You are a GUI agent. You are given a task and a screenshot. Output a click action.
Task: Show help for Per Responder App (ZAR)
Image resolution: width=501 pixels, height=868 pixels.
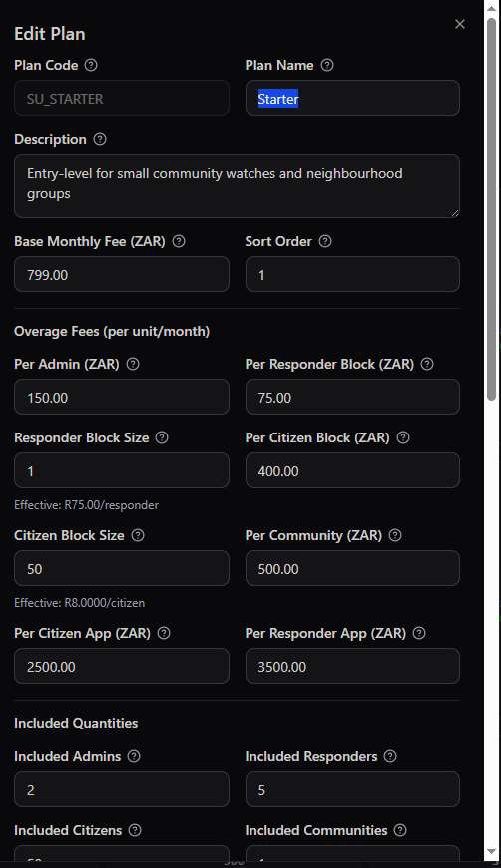[x=419, y=633]
